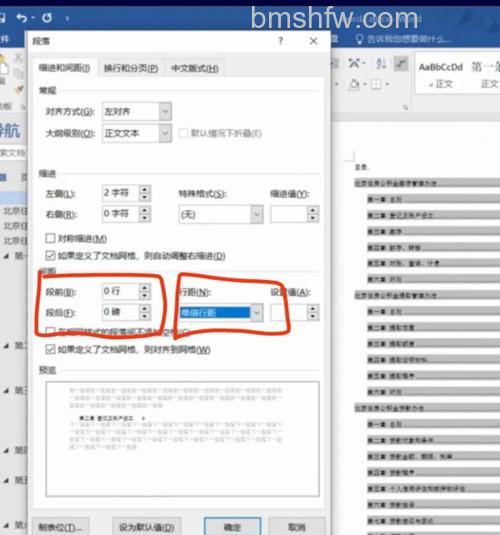Open the Borders dropdown arrow
Image resolution: width=500 pixels, height=535 pixels.
tap(387, 84)
